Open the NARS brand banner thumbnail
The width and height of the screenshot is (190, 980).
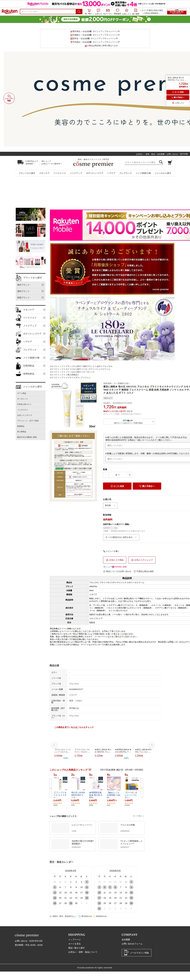point(30,230)
